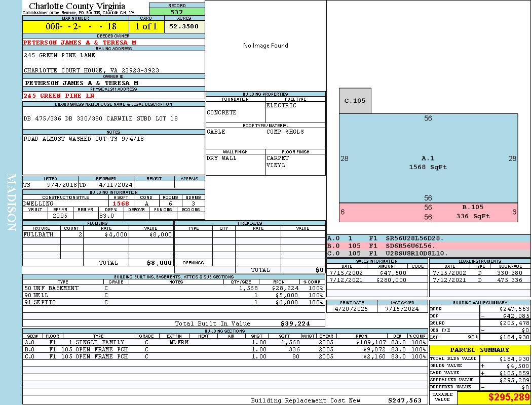The height and width of the screenshot is (405, 532).
Task: Click the DEP value $42,085 in summary
Action: tap(516, 316)
